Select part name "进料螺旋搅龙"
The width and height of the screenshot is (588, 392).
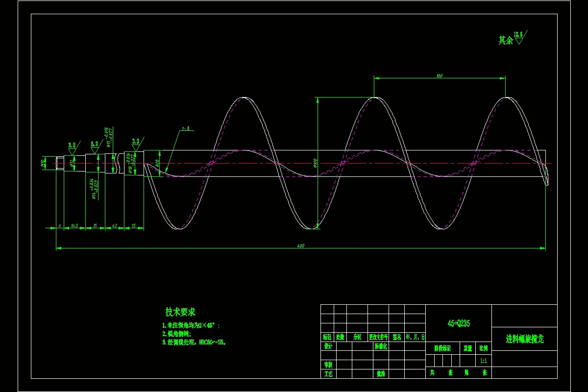pos(525,339)
